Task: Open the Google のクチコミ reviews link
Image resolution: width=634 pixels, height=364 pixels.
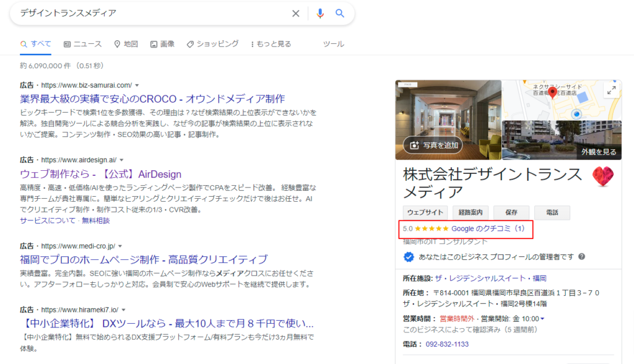Action: [x=488, y=228]
